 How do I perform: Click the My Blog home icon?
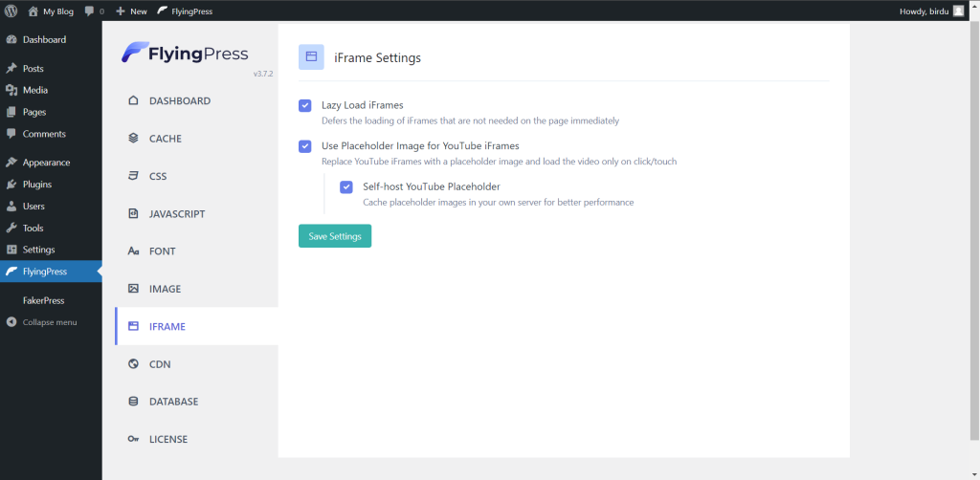(x=33, y=11)
